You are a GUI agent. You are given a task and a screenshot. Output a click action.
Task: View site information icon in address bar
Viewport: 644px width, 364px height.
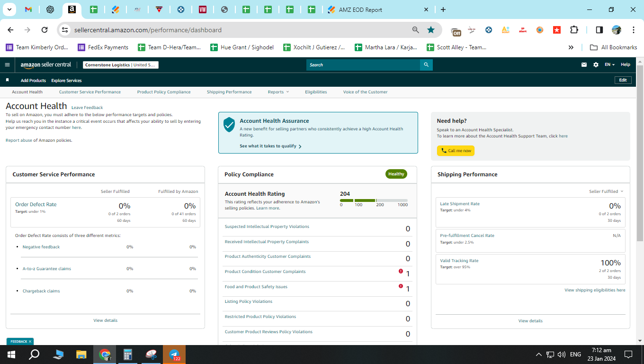pos(65,30)
